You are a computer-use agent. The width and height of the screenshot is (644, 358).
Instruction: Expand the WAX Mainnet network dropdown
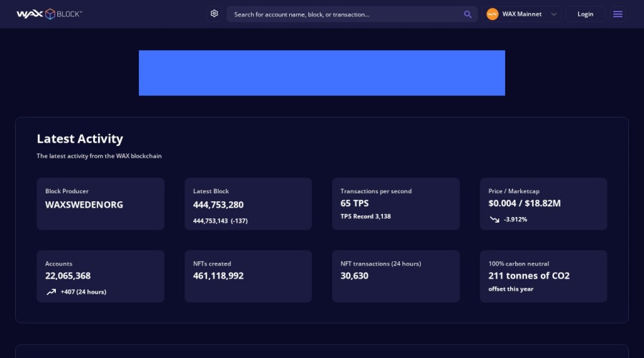point(522,14)
